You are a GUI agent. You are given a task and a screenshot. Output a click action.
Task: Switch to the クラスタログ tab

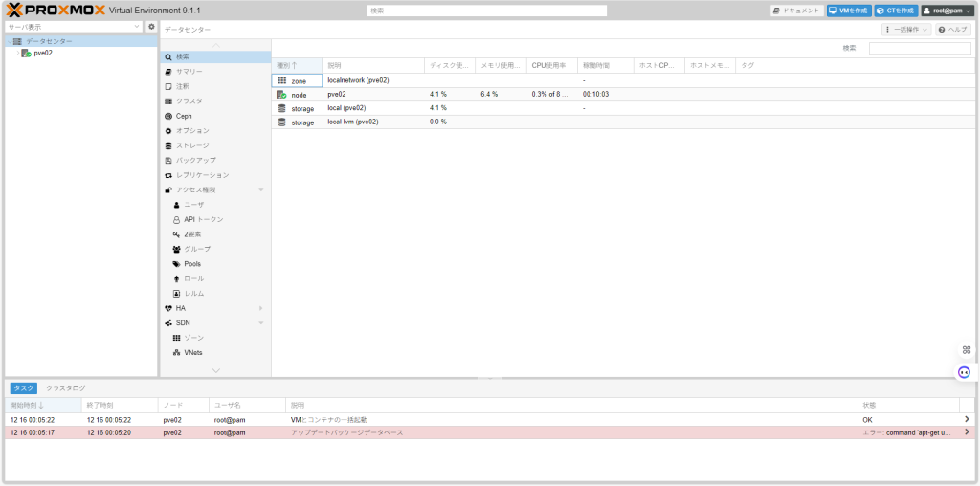(66, 387)
